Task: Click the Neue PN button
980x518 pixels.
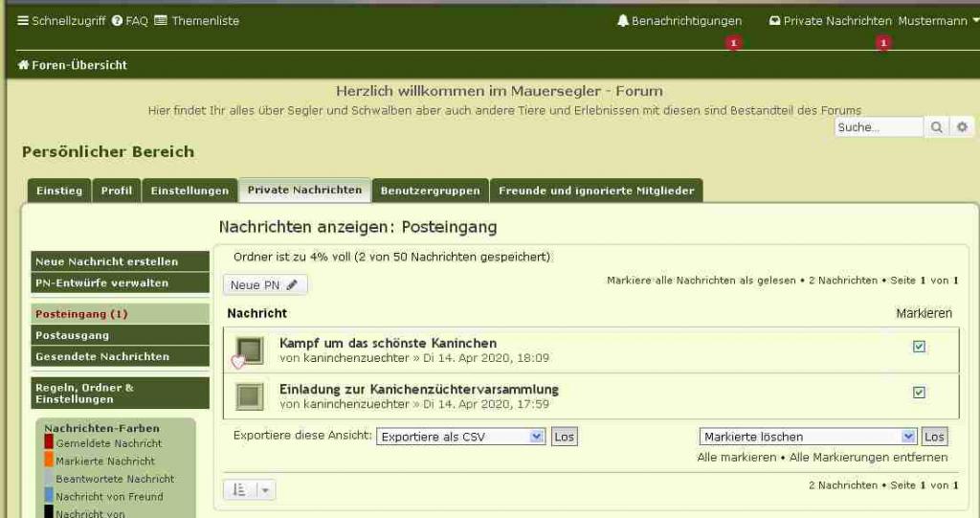Action: click(x=265, y=285)
